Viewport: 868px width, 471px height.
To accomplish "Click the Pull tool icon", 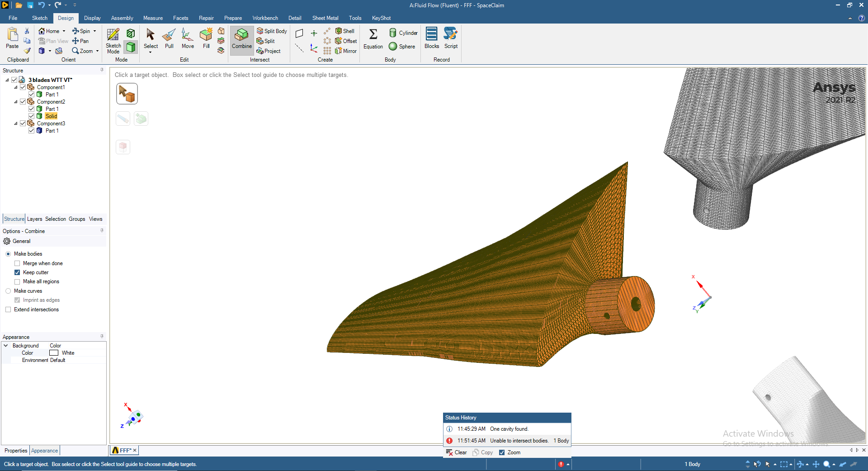I will 169,39.
